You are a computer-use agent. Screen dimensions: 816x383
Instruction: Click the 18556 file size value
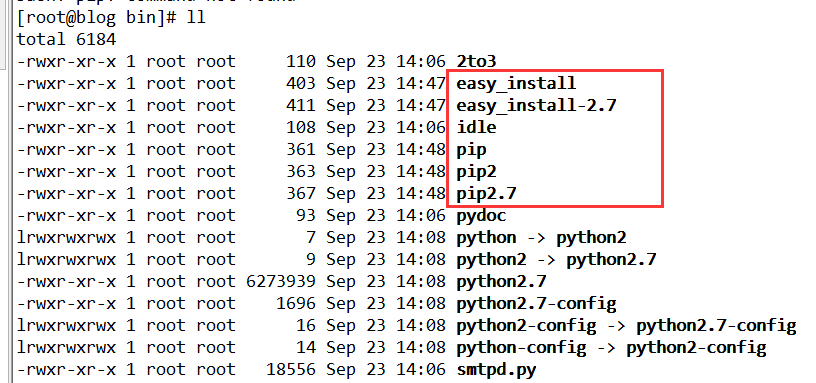point(291,369)
